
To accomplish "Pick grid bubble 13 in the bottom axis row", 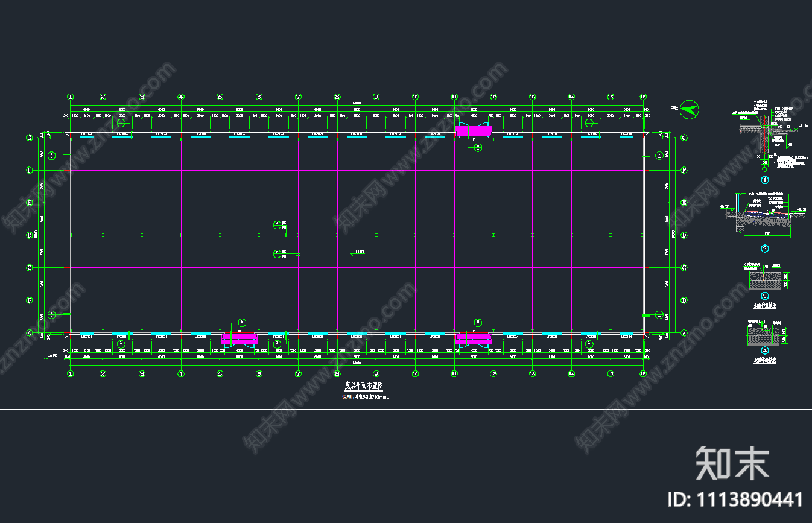I will coord(532,374).
